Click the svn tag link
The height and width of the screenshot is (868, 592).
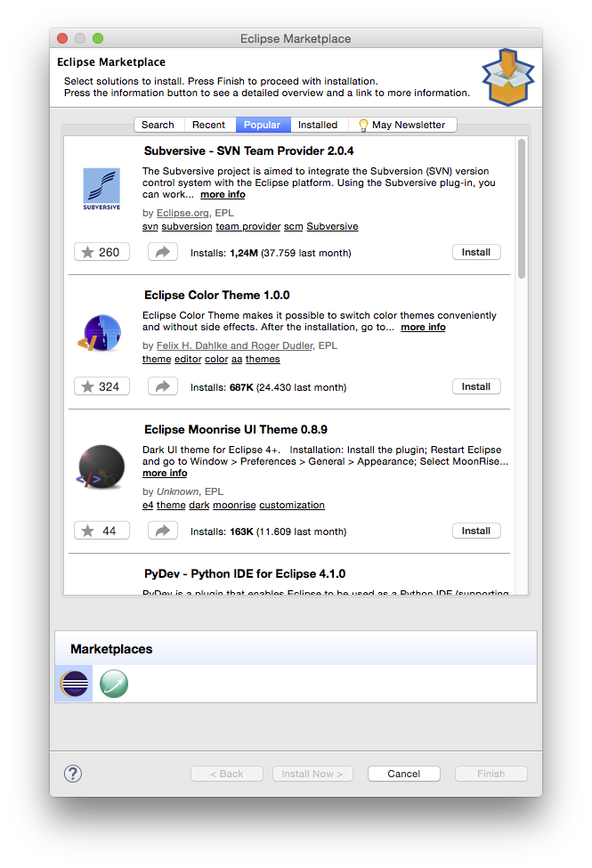[x=150, y=226]
